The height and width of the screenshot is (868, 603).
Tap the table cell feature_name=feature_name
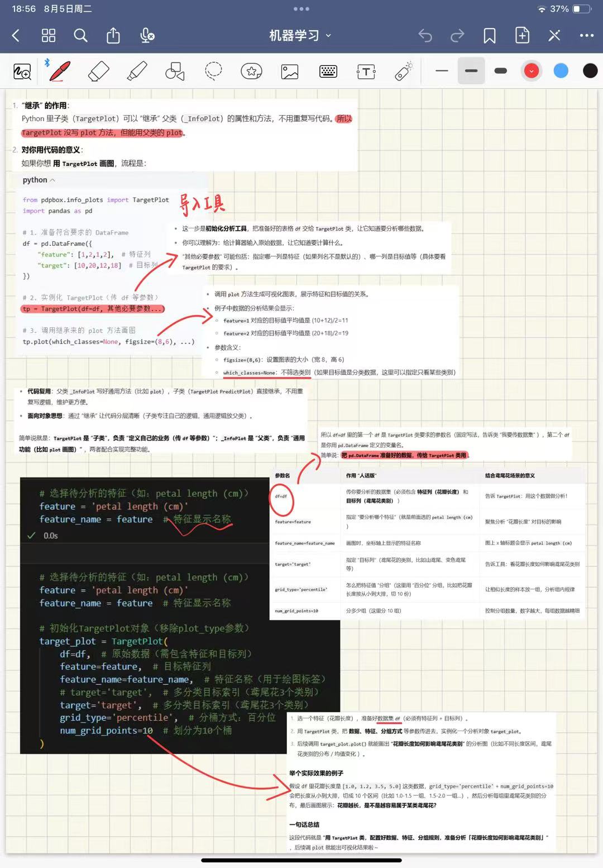(x=305, y=543)
